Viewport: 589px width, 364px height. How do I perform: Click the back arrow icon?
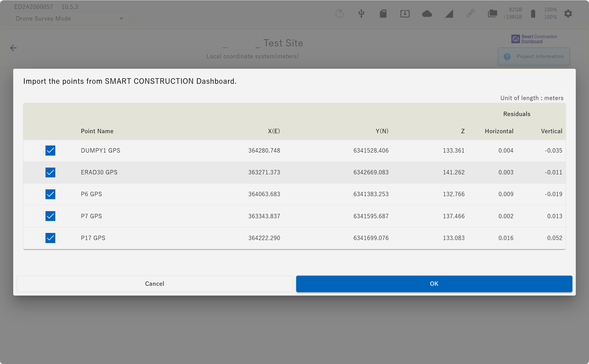13,48
